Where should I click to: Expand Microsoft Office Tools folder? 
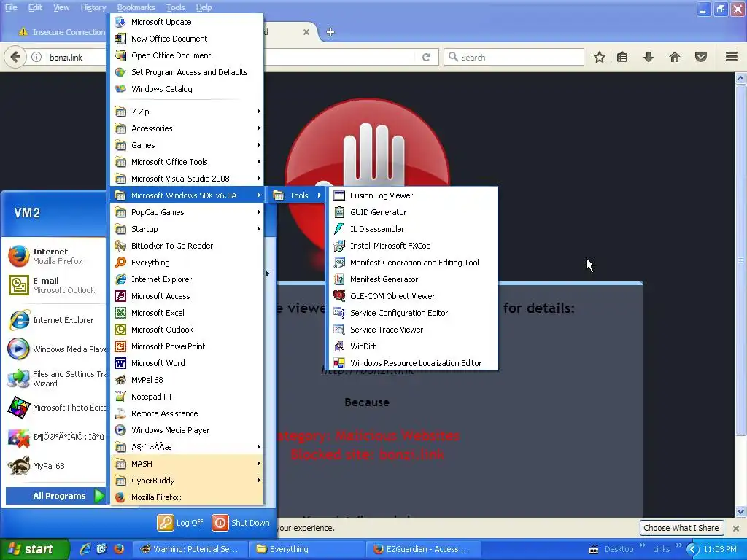(x=187, y=162)
